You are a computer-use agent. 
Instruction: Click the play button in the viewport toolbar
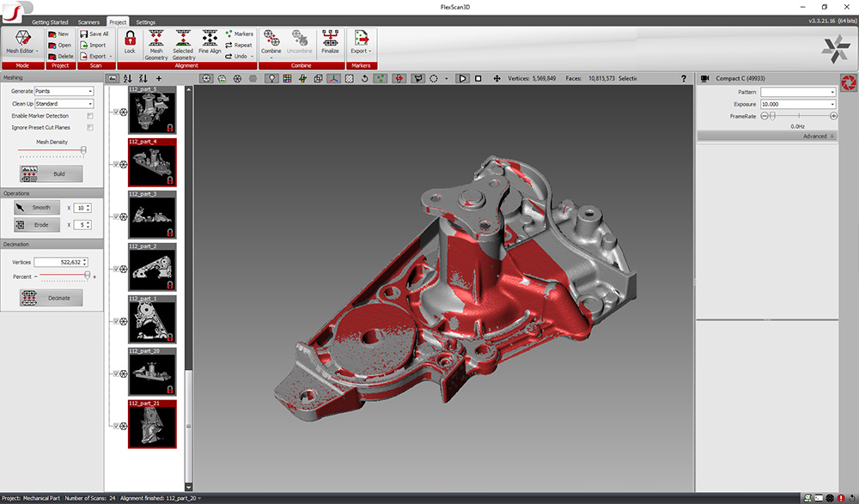[x=462, y=78]
